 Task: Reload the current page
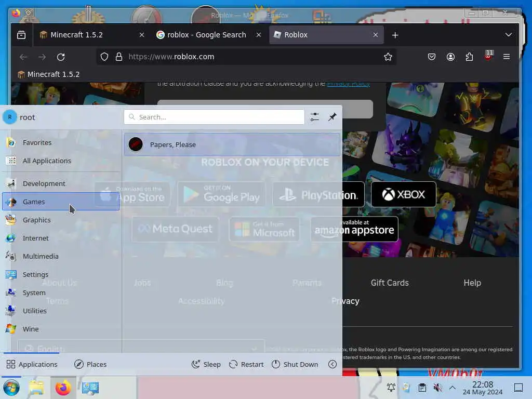tap(61, 57)
